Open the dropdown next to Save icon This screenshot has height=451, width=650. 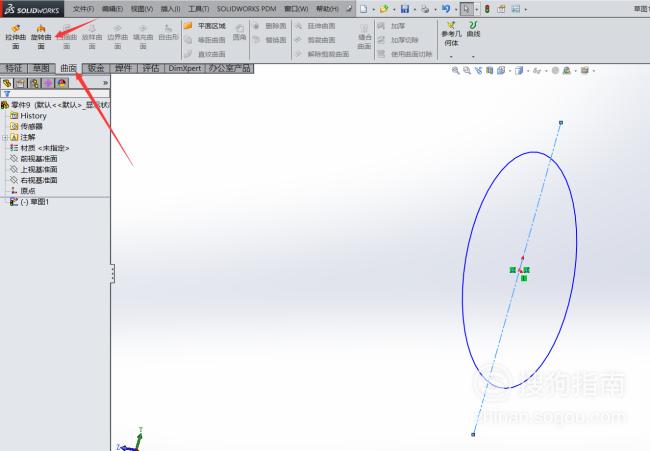tap(415, 10)
